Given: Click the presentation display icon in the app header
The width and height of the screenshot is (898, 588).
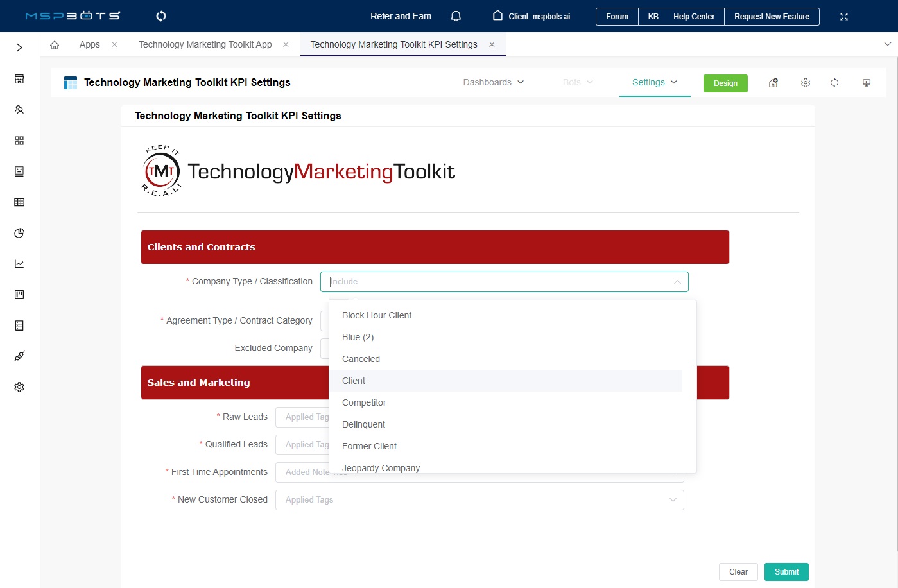Looking at the screenshot, I should [867, 82].
